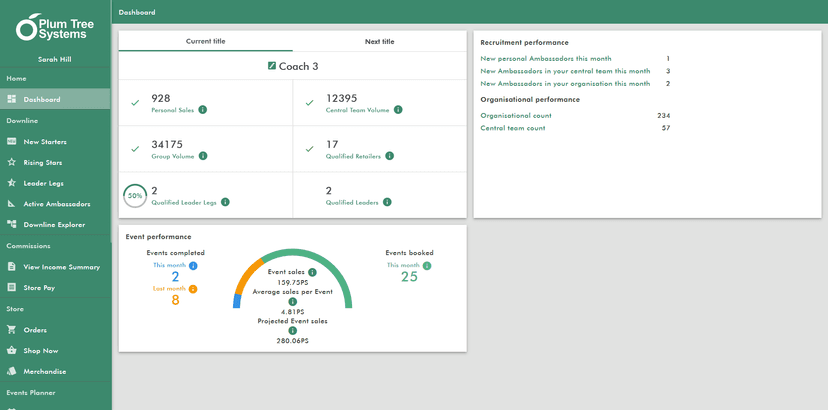Open the Organisational count link
The height and width of the screenshot is (410, 828).
coord(515,116)
